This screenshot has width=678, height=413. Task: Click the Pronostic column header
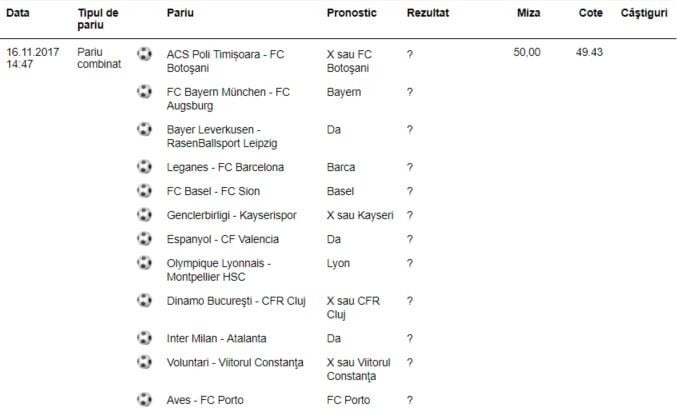click(x=351, y=16)
